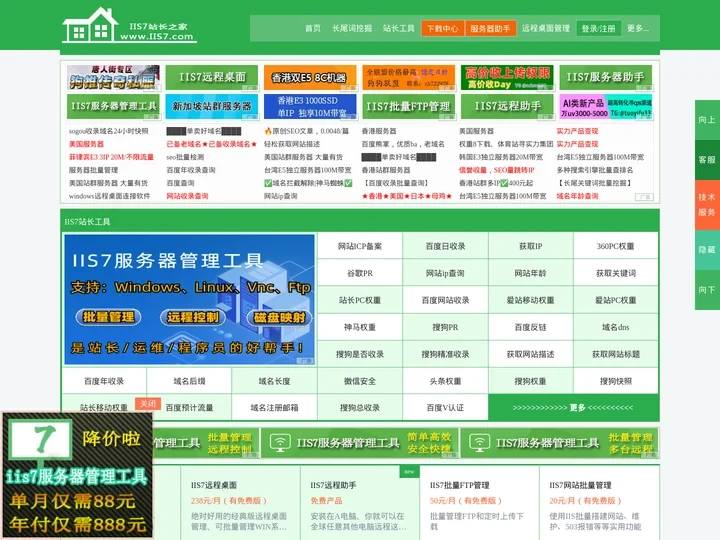Image resolution: width=720 pixels, height=540 pixels.
Task: Open the sogou收录域名24小时快照 link
Action: point(108,131)
